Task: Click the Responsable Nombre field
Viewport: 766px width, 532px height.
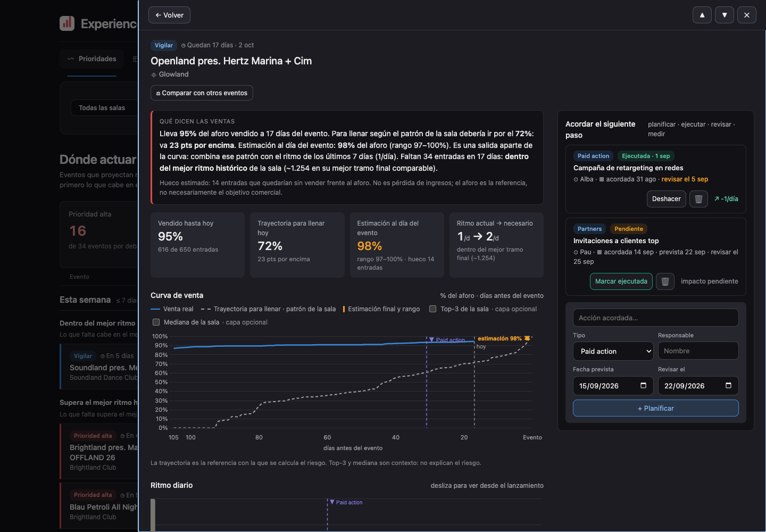Action: (x=698, y=351)
